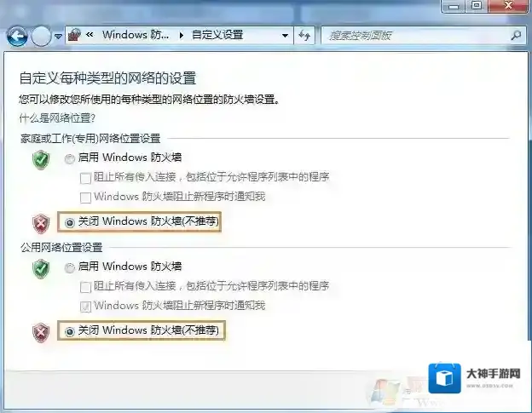Open the address bar history dropdown

(285, 35)
